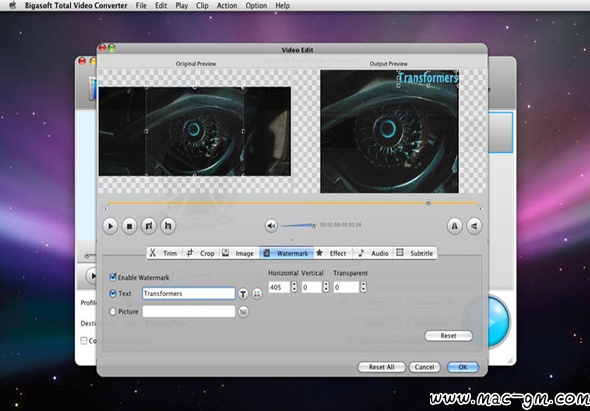This screenshot has height=411, width=590.
Task: Adjust the volume slider
Action: coord(298,225)
